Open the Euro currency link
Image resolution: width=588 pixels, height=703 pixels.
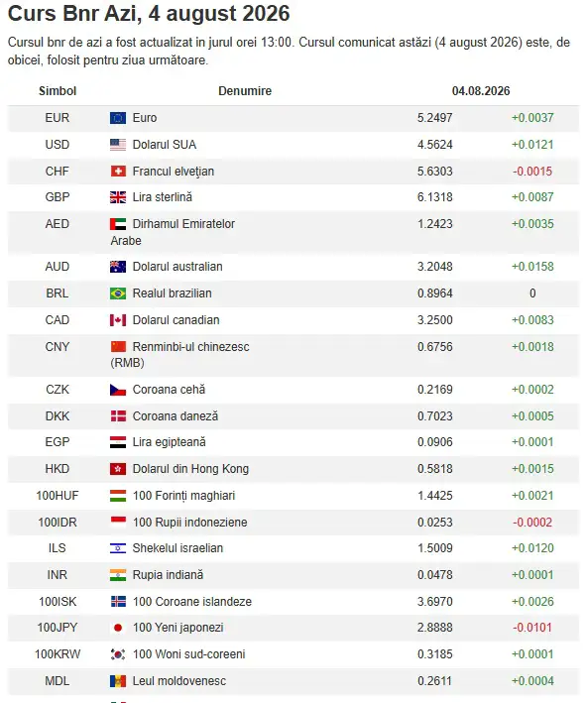tap(145, 118)
